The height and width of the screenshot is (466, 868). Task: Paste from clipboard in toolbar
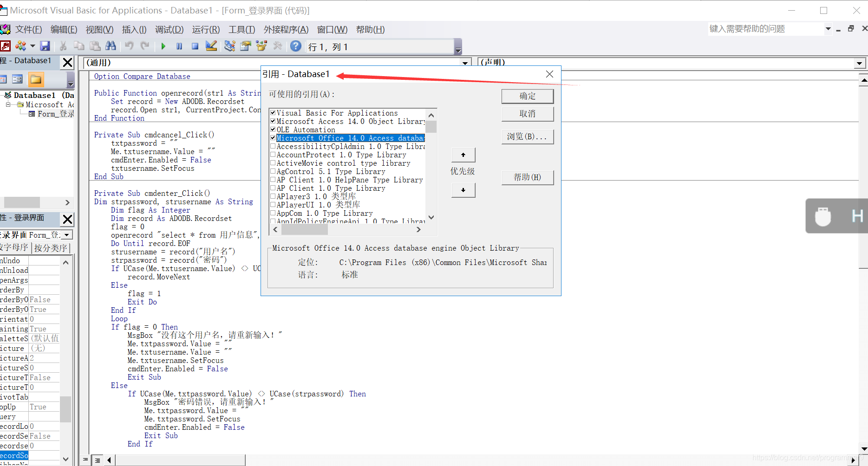pyautogui.click(x=95, y=46)
